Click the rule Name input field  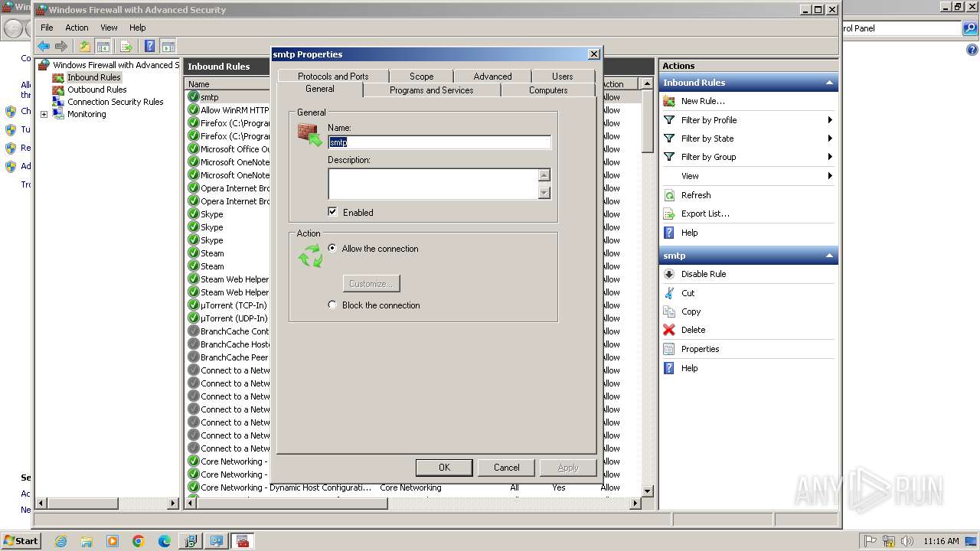439,142
